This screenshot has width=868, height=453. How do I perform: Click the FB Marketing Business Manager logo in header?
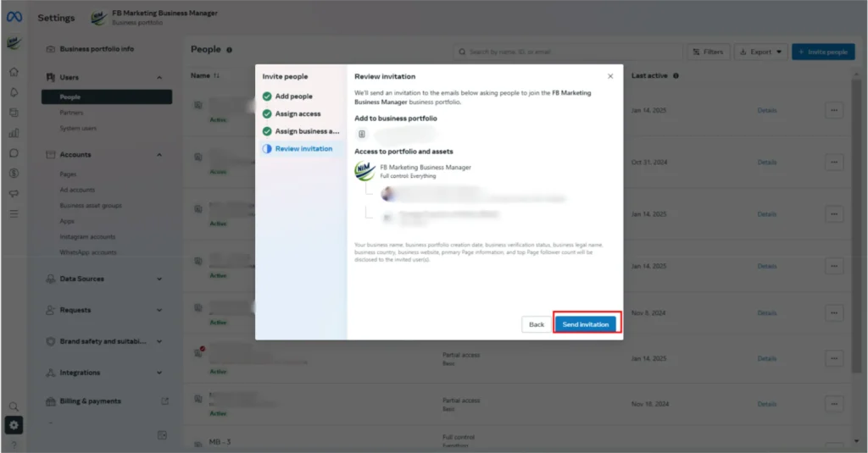click(98, 18)
